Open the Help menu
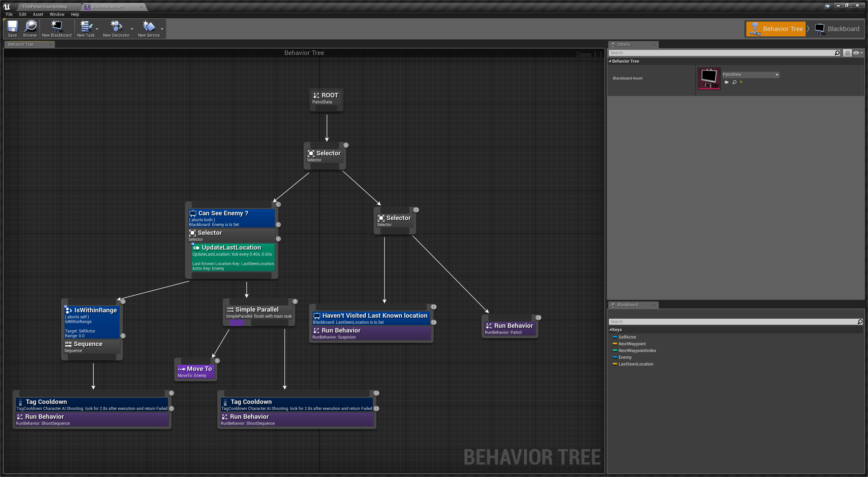This screenshot has height=477, width=868. click(75, 14)
